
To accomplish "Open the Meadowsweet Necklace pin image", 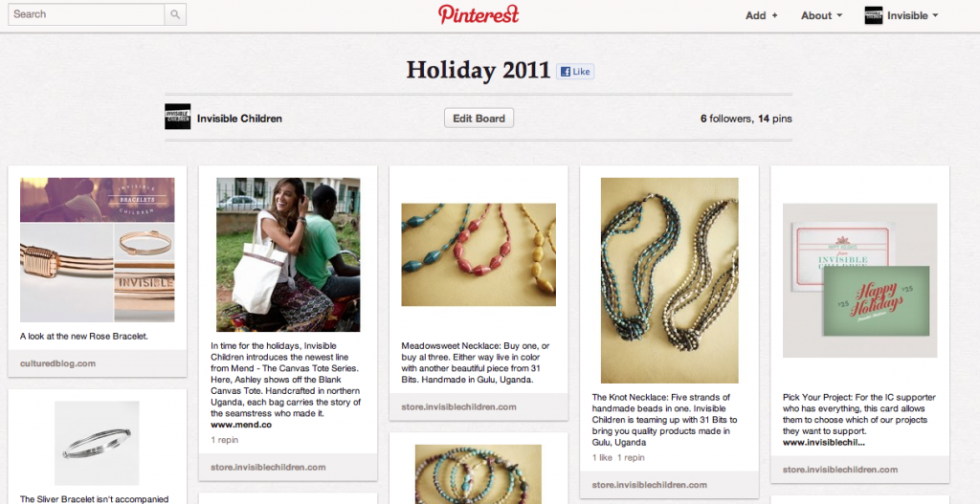I will tap(479, 254).
